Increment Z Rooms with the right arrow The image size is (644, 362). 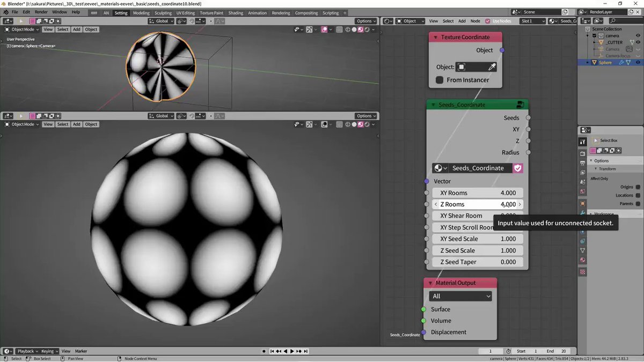pos(519,204)
